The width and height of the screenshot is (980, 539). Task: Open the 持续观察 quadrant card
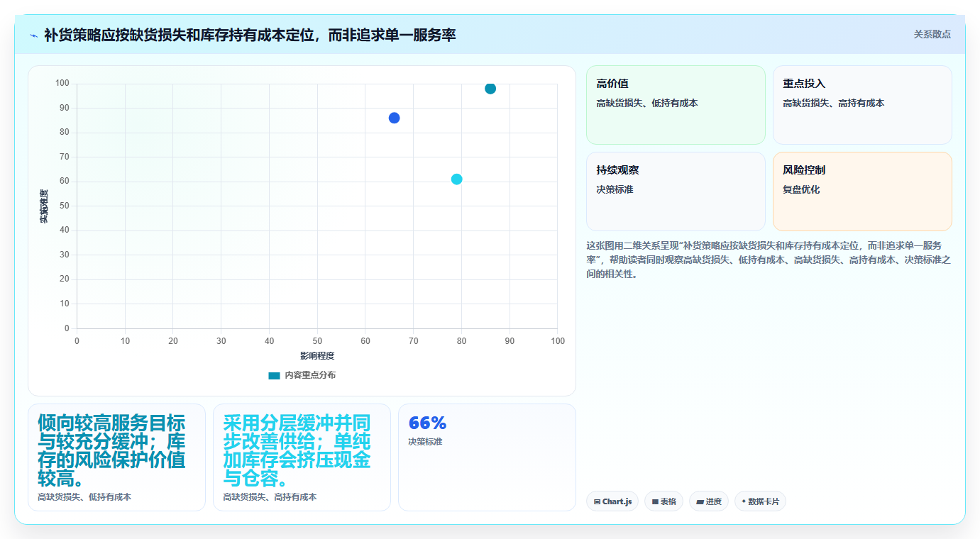pyautogui.click(x=676, y=191)
